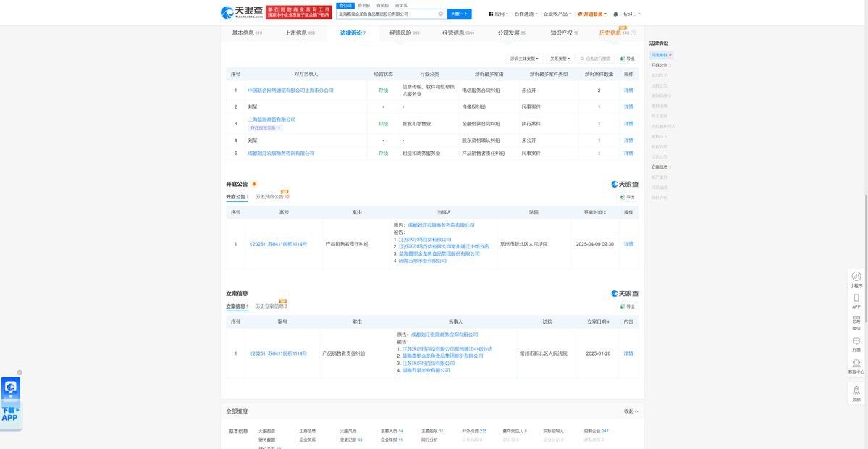The height and width of the screenshot is (449, 868).
Task: Switch to the 上市信息 tab
Action: tap(300, 33)
